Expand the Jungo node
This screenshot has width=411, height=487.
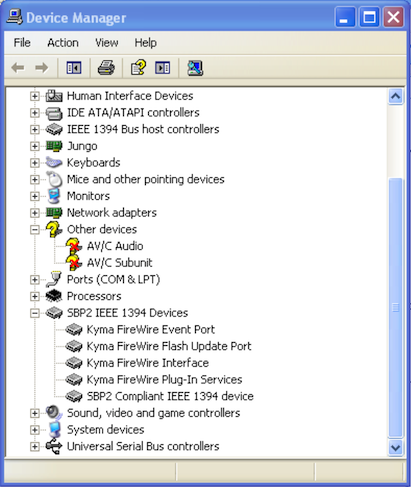pyautogui.click(x=34, y=146)
